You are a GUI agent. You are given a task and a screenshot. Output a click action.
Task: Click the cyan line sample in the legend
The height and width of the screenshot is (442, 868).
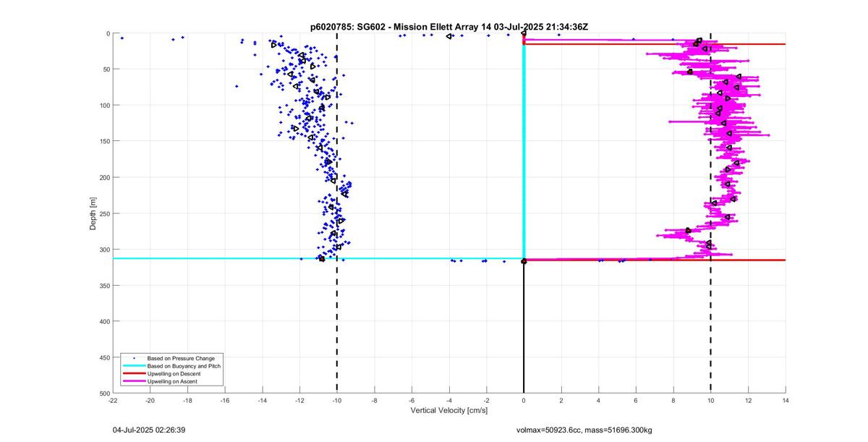point(134,366)
